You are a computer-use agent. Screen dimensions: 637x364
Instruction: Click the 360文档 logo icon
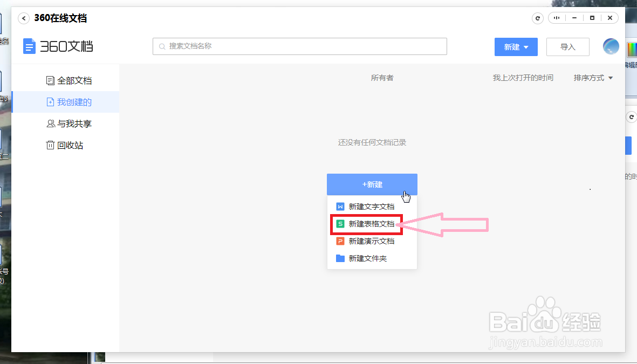point(29,46)
